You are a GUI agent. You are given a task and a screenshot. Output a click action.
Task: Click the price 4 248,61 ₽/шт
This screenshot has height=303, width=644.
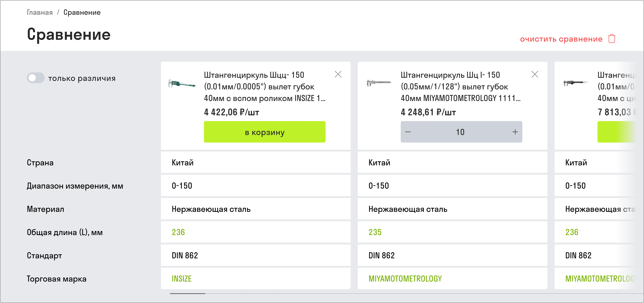pyautogui.click(x=428, y=112)
